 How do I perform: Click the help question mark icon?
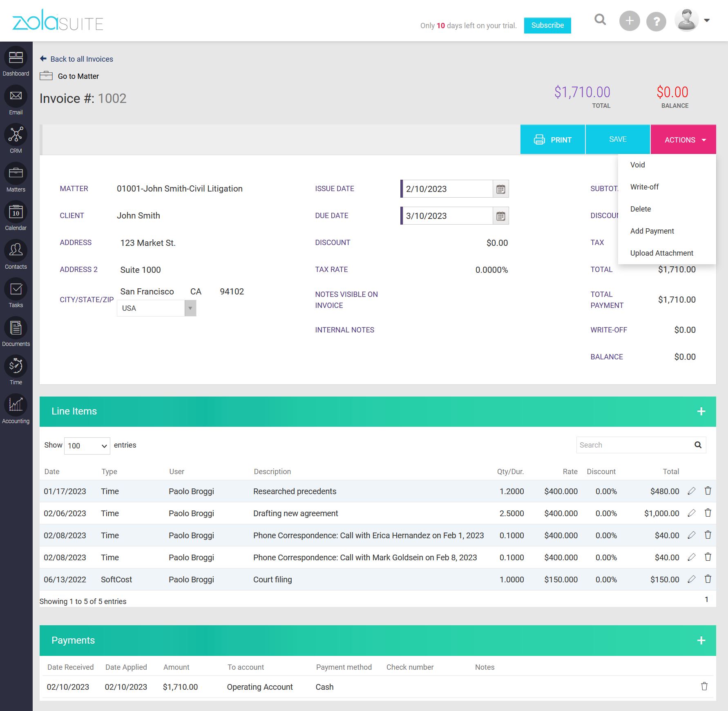(656, 21)
